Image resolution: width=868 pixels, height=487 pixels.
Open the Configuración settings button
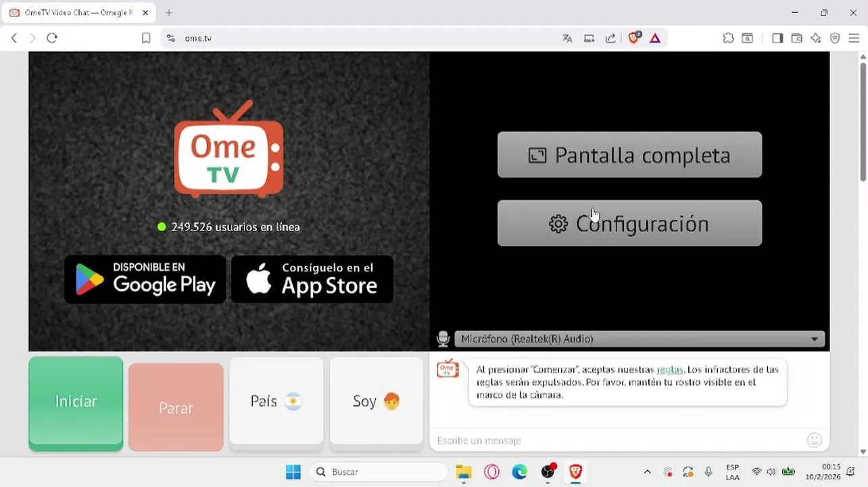pos(629,223)
